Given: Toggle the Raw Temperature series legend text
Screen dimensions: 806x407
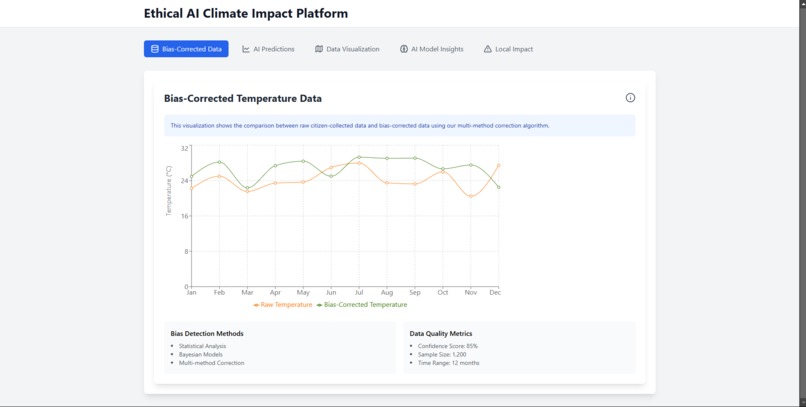Looking at the screenshot, I should pos(286,305).
